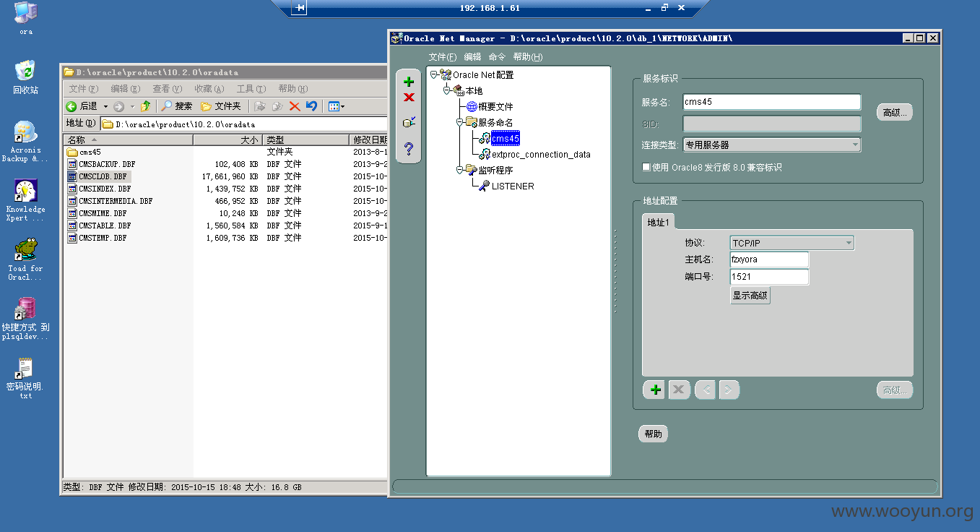Click the 服务名 input field
980x532 pixels.
(772, 102)
